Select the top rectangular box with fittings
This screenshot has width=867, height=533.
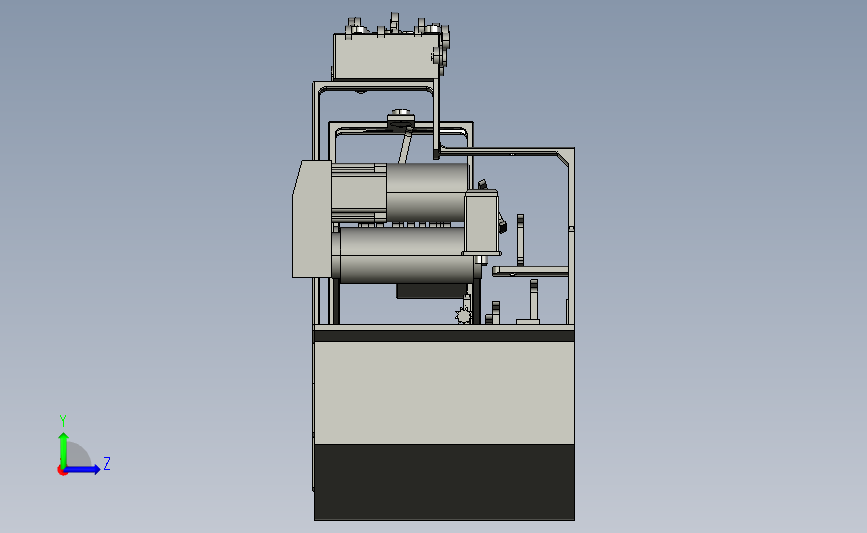point(387,56)
